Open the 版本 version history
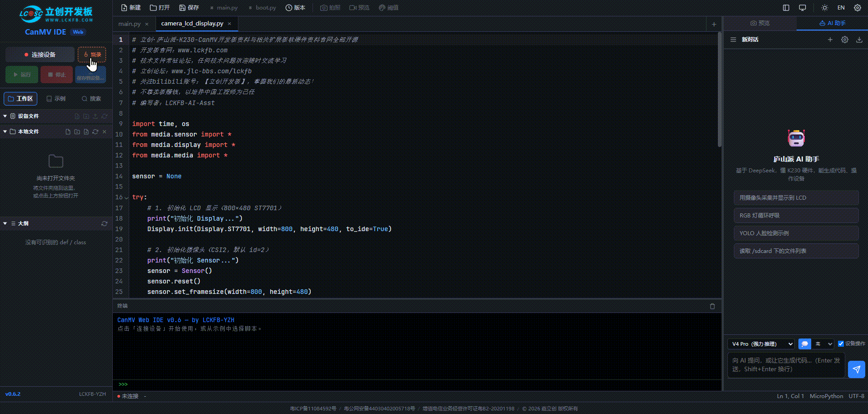Viewport: 868px width, 414px height. 295,8
